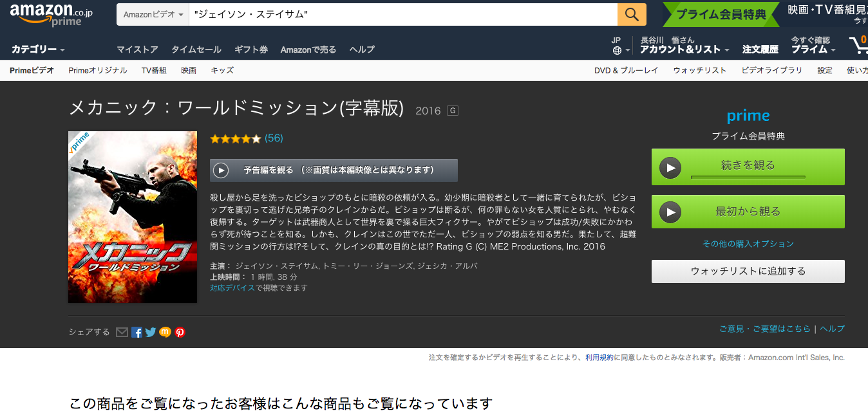Switch to Primeオリジナル tab

point(98,70)
